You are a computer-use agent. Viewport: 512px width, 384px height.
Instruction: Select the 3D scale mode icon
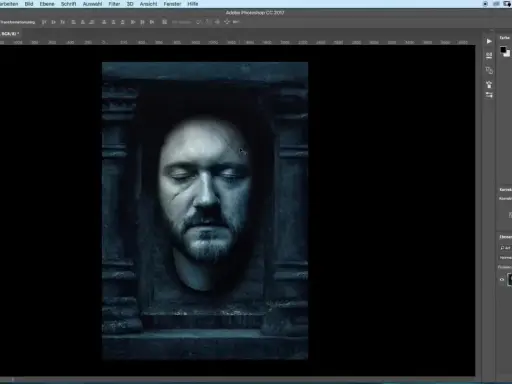[x=236, y=22]
